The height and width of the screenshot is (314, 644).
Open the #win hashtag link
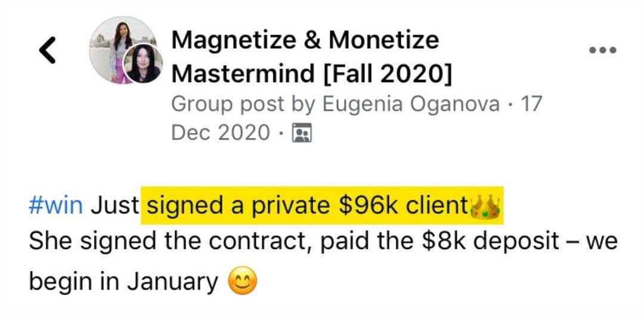point(55,206)
